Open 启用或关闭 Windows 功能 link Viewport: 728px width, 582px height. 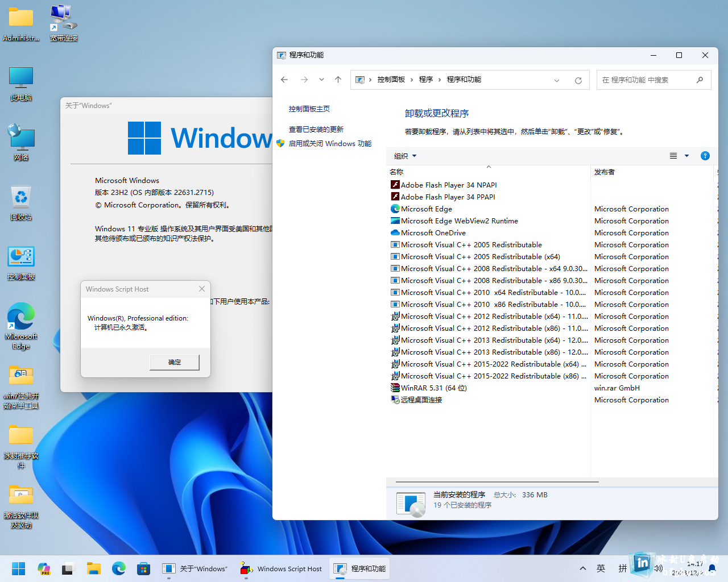330,144
